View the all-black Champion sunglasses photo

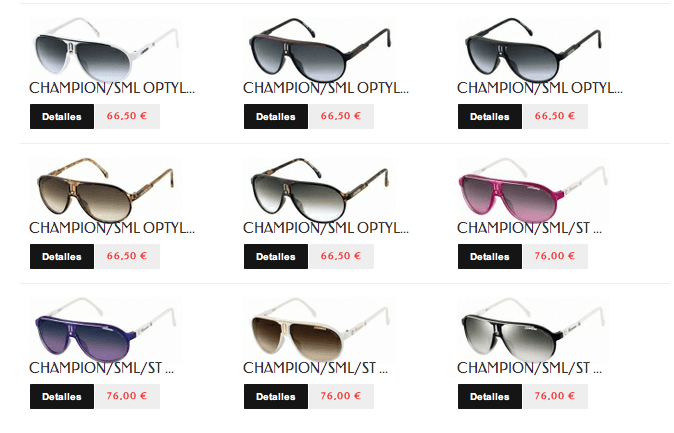(x=533, y=49)
